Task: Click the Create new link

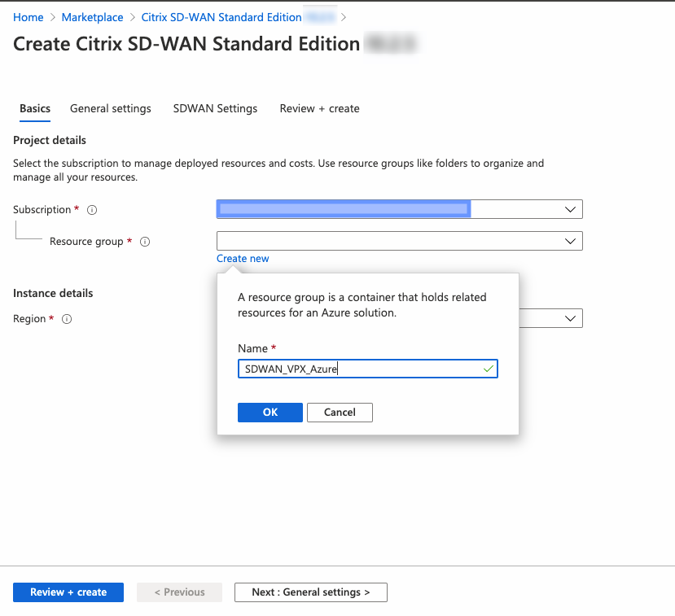Action: tap(243, 259)
